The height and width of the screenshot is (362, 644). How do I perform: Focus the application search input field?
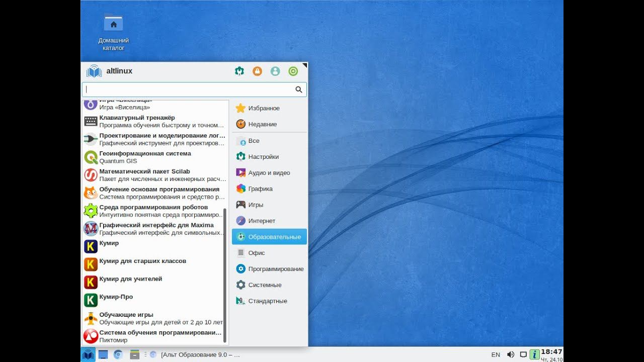[x=194, y=89]
